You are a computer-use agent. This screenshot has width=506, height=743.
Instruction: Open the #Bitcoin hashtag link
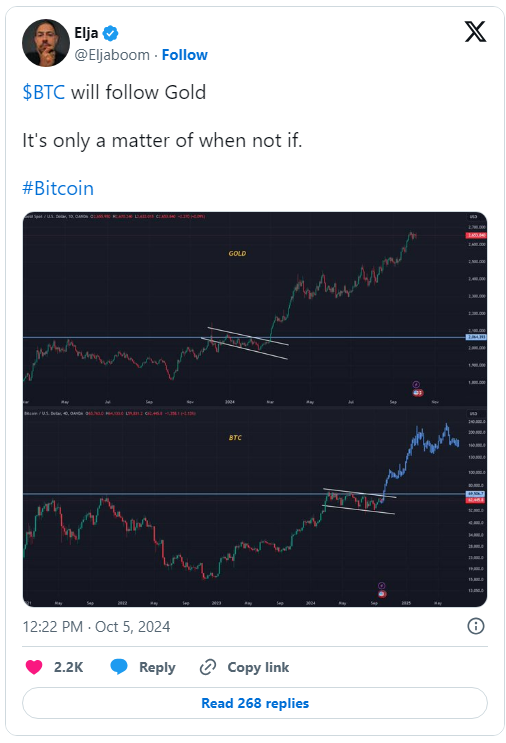pyautogui.click(x=58, y=188)
